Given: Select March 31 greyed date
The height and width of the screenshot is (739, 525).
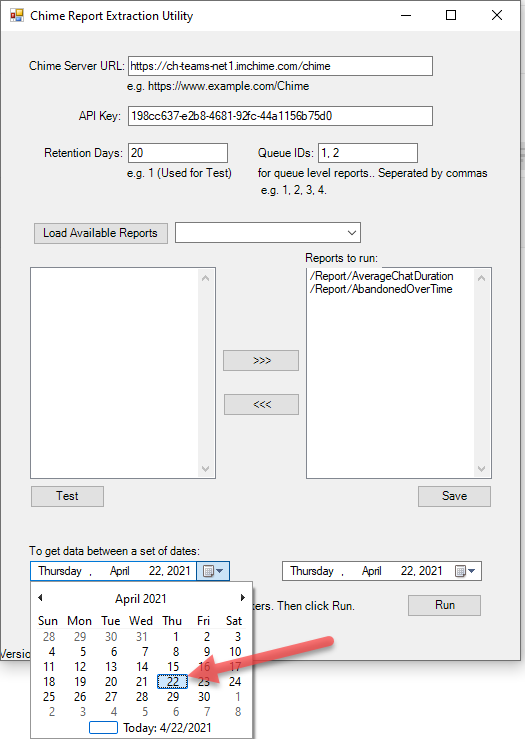Looking at the screenshot, I should coord(142,637).
